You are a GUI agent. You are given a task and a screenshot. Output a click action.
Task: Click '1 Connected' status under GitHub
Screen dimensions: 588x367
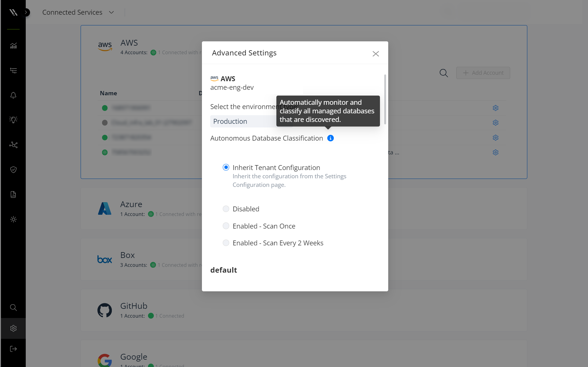click(169, 316)
